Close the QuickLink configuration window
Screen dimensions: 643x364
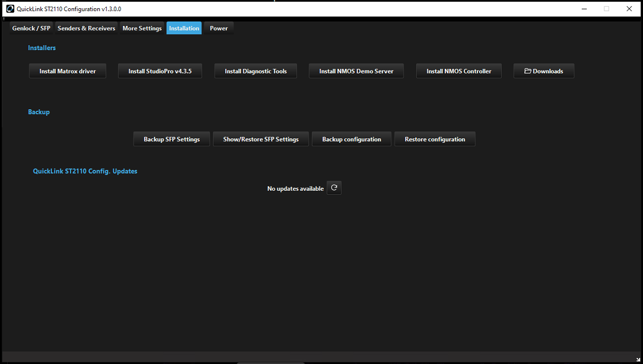[x=629, y=9]
